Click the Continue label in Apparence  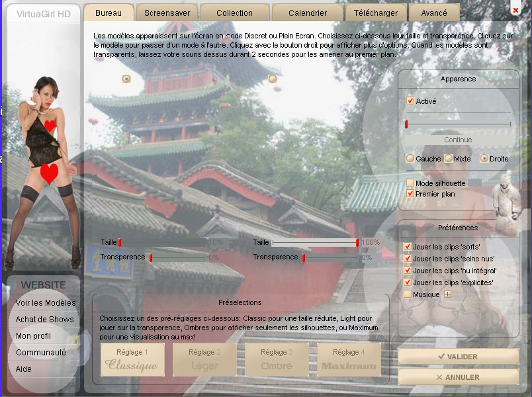458,140
